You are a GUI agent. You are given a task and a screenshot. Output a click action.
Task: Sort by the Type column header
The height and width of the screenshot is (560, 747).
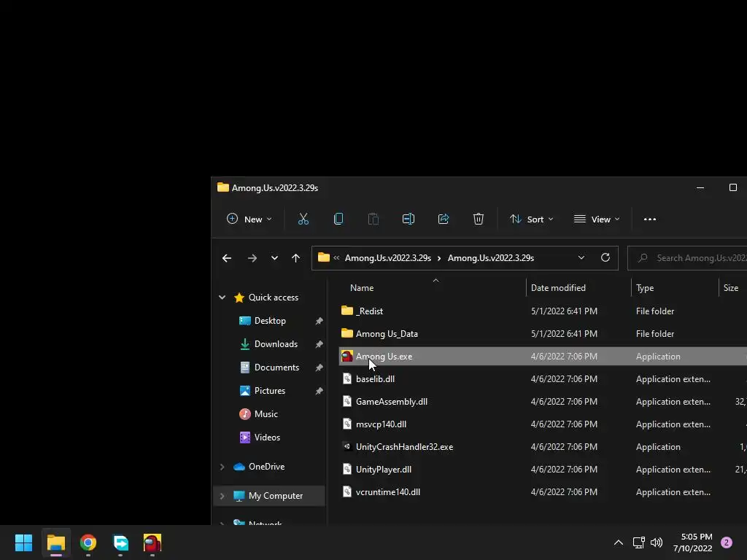(x=645, y=287)
